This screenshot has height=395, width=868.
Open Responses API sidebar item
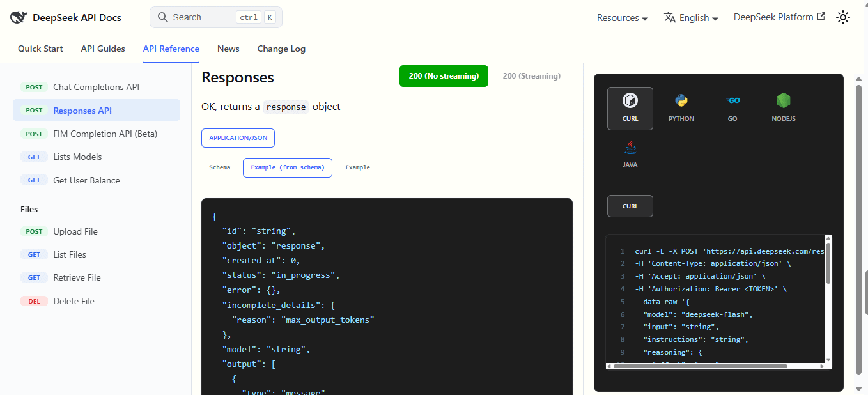point(97,111)
